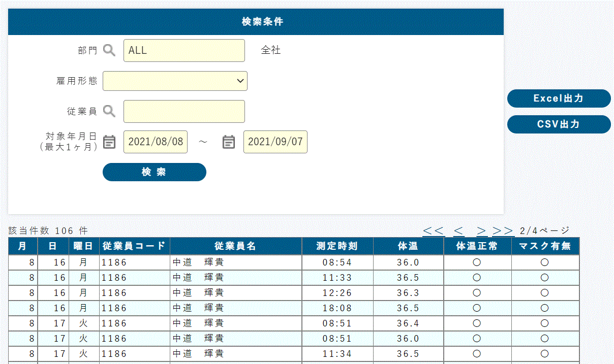Screen dimensions: 614x364
Task: Jump to first page with << link
Action: pos(434,231)
